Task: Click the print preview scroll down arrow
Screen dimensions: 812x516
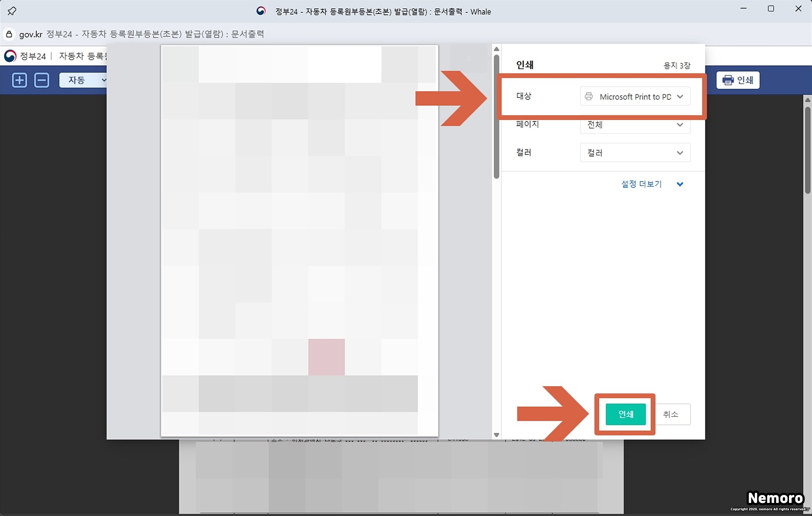Action: click(496, 435)
